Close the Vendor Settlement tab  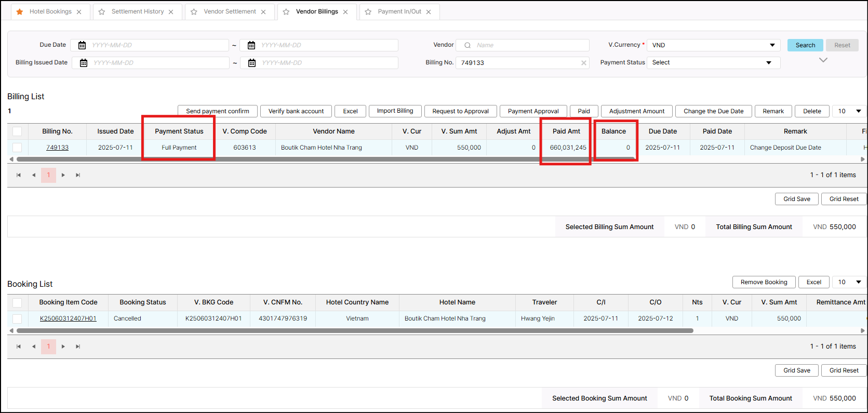click(x=263, y=12)
